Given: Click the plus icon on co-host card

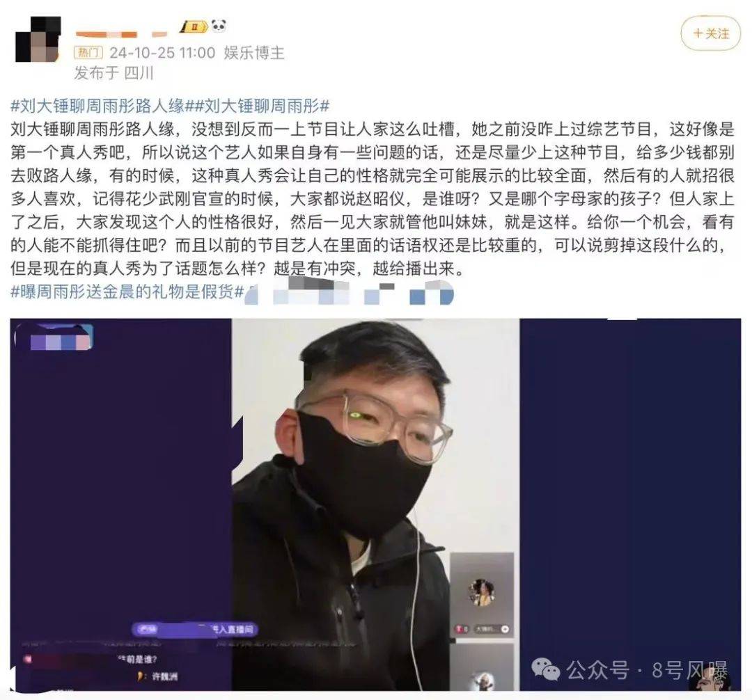Looking at the screenshot, I should 505,628.
